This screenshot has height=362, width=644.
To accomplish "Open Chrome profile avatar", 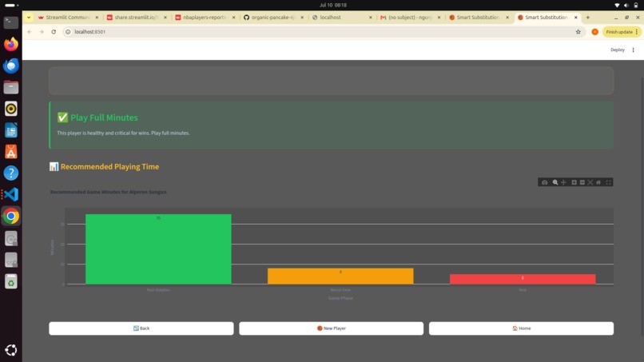I will click(594, 32).
